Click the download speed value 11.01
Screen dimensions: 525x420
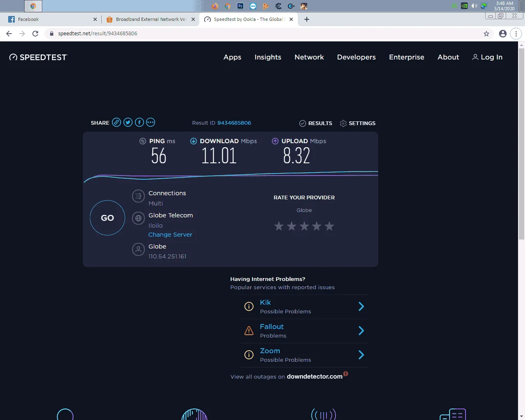tap(219, 156)
